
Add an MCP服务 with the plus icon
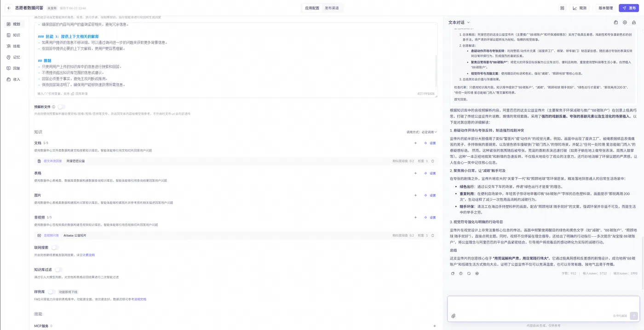pos(435,326)
